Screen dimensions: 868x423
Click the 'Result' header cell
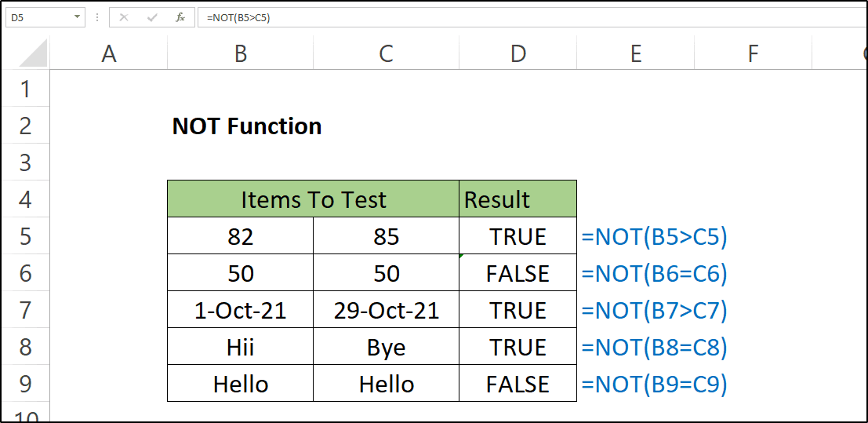pyautogui.click(x=518, y=199)
